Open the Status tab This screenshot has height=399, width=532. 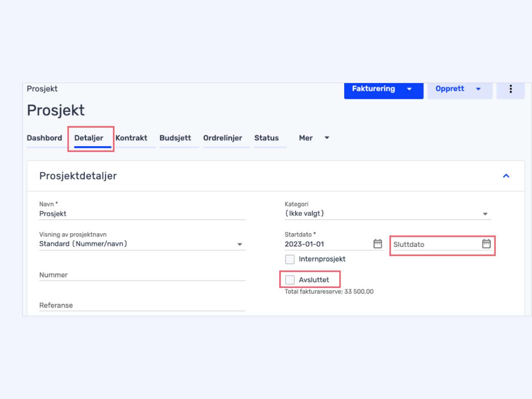coord(266,138)
